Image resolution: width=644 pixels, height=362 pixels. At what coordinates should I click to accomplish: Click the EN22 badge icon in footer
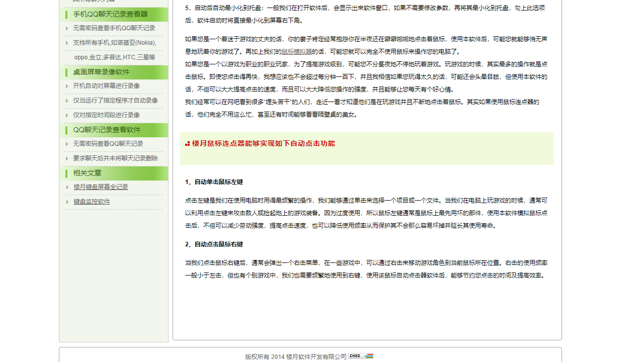pyautogui.click(x=361, y=356)
